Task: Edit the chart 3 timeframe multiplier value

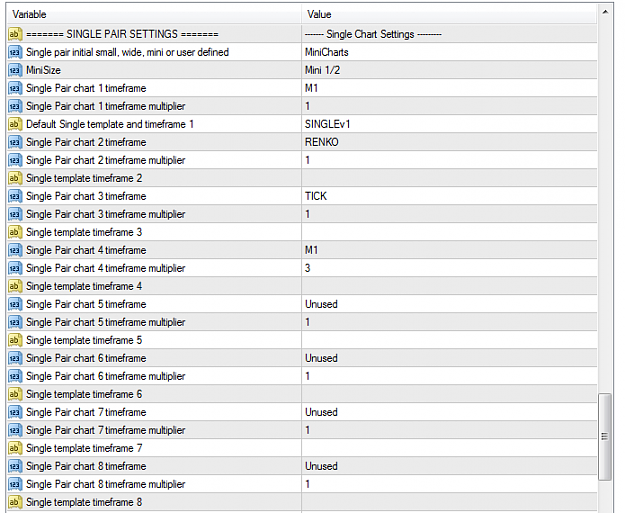Action: click(x=449, y=214)
